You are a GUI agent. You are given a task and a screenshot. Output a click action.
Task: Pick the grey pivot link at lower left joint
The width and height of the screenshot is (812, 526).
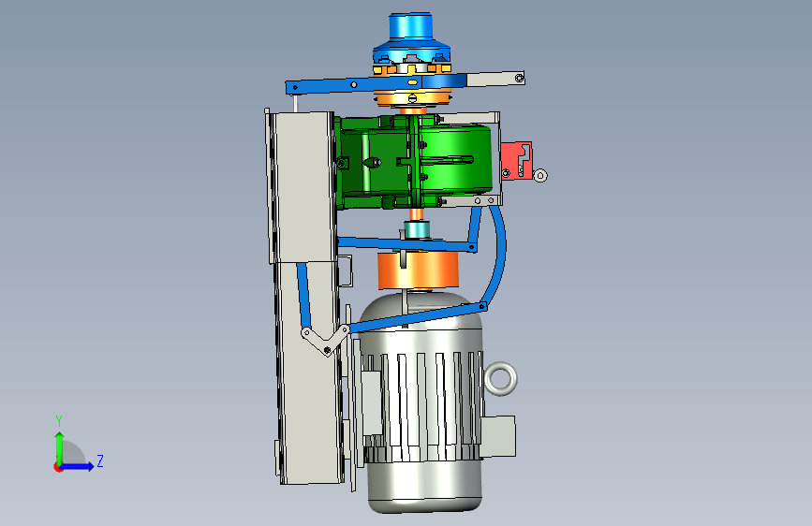point(325,341)
